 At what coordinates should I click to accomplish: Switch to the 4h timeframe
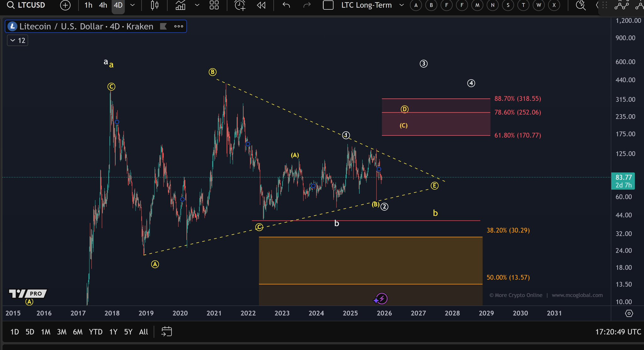coord(103,5)
